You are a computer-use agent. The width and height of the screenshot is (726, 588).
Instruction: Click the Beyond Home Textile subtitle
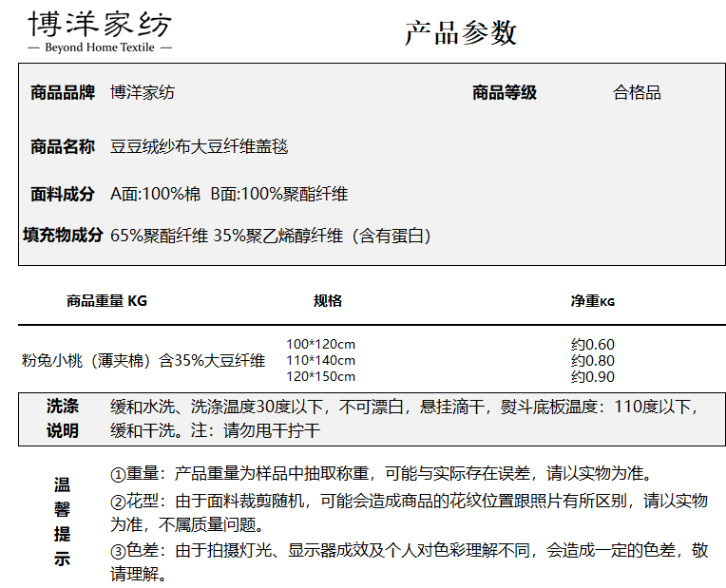(100, 47)
